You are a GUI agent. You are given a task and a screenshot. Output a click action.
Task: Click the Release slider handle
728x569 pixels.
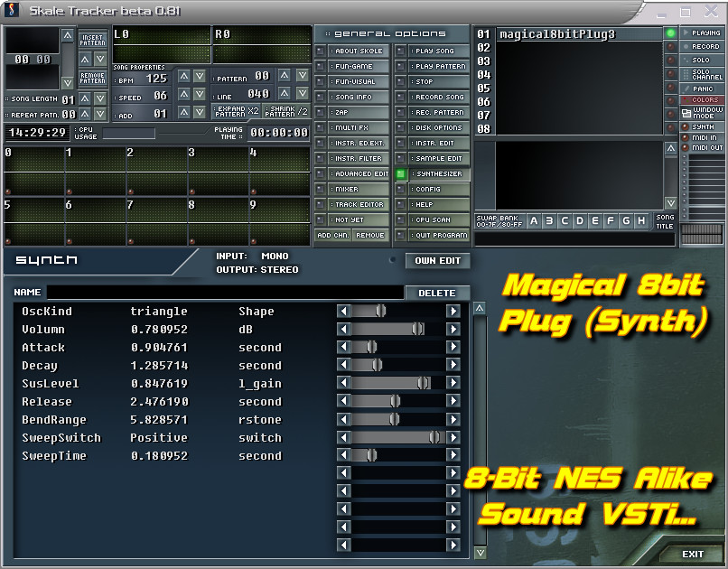tap(395, 401)
